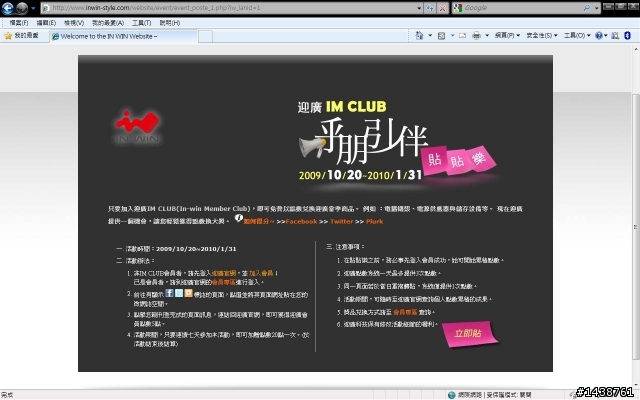640x400 pixels.
Task: Expand the Home button dropdown arrow
Action: tap(430, 36)
